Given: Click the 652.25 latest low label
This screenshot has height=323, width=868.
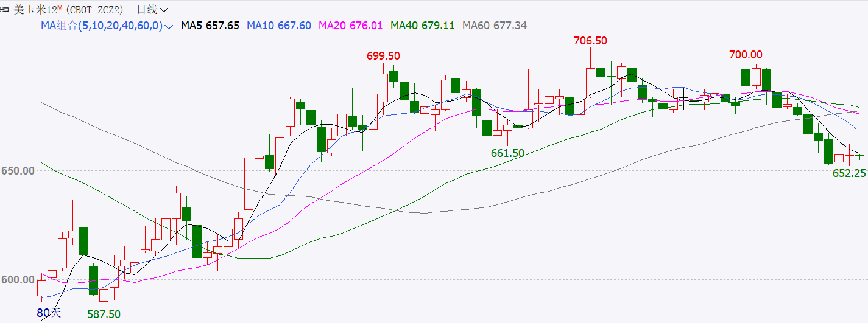Looking at the screenshot, I should coord(849,173).
